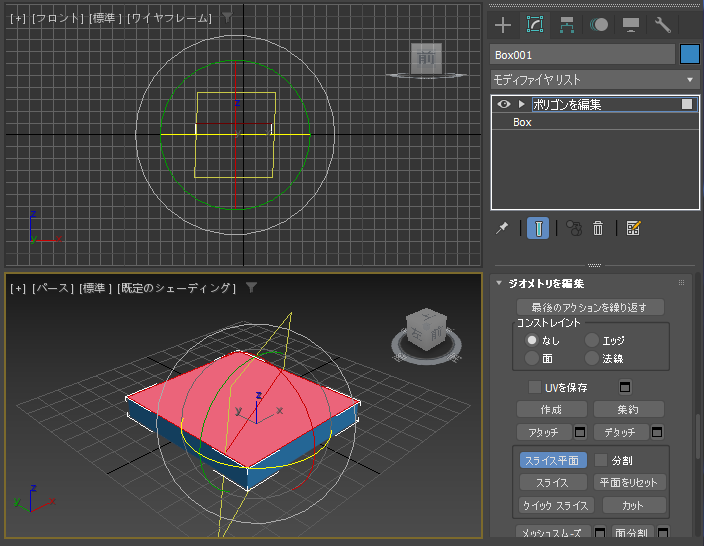Click the 平面をリセット button

point(629,483)
